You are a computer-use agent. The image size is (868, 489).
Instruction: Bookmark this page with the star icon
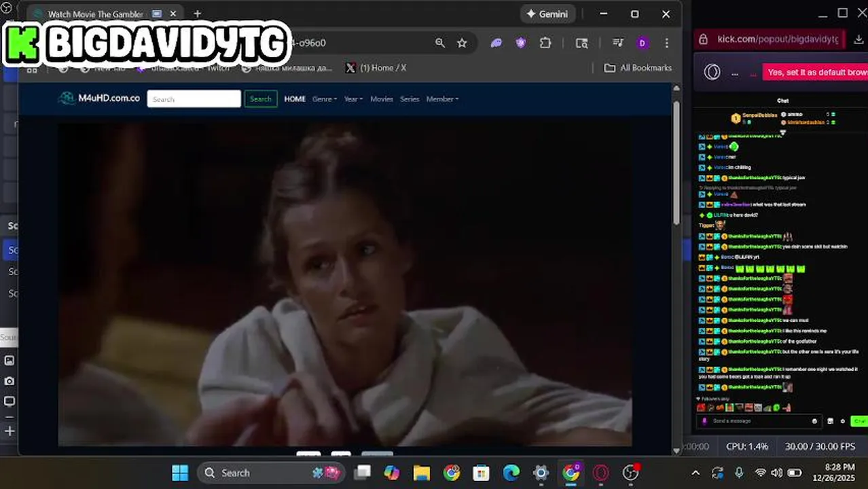click(x=462, y=43)
